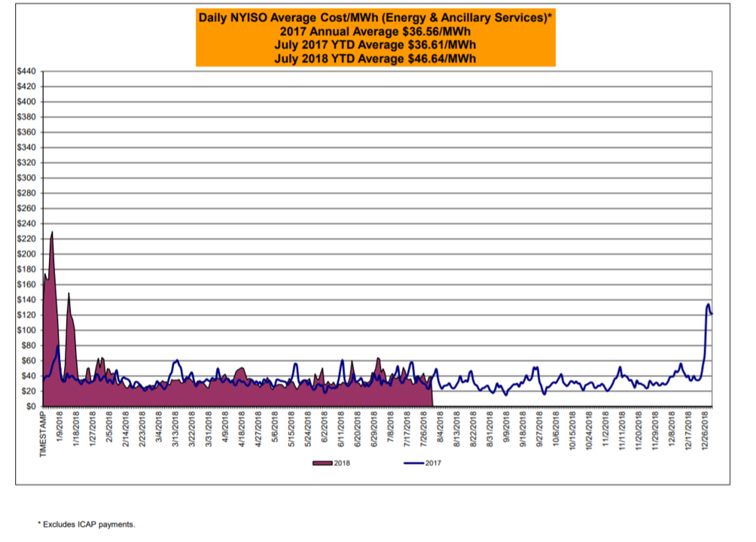This screenshot has width=756, height=542.
Task: Click the $300 y-axis label
Action: tap(26, 178)
